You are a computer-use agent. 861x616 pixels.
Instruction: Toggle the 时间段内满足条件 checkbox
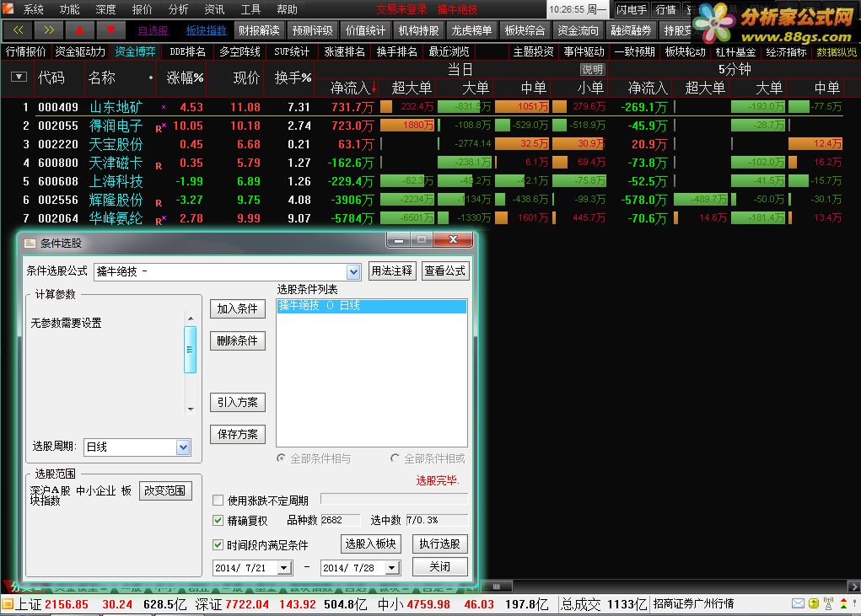[x=218, y=544]
